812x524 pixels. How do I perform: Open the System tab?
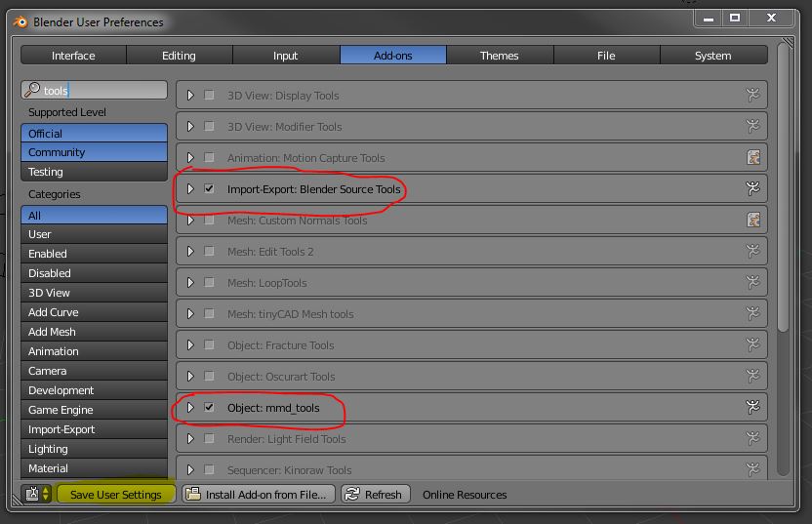point(713,55)
